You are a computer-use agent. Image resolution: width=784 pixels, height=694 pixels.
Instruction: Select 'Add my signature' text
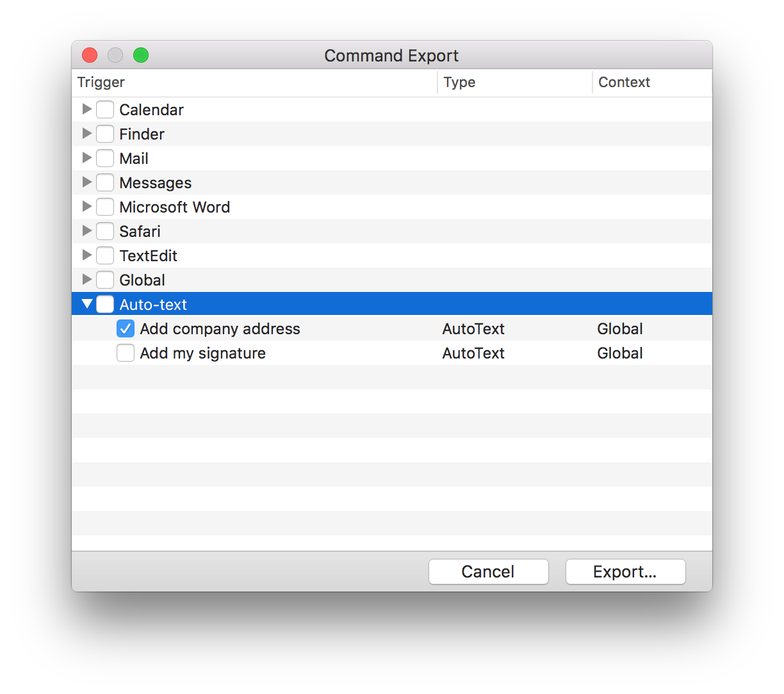tap(202, 353)
